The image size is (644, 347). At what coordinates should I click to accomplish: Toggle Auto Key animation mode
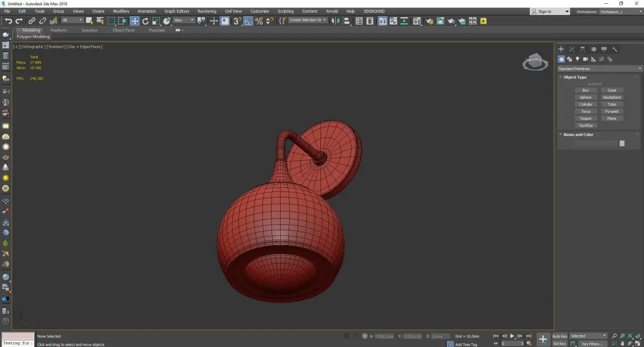tap(560, 336)
